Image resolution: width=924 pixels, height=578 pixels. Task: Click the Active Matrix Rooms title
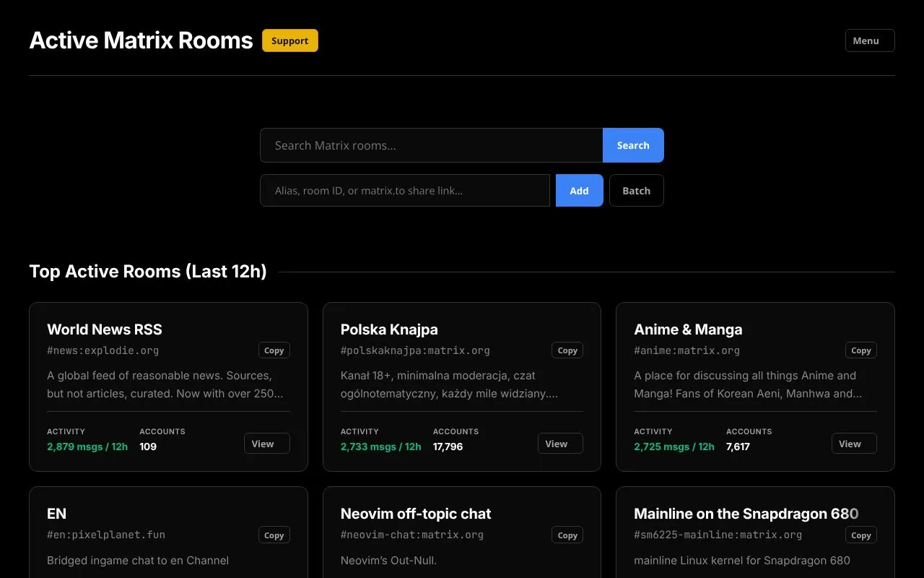click(x=141, y=40)
